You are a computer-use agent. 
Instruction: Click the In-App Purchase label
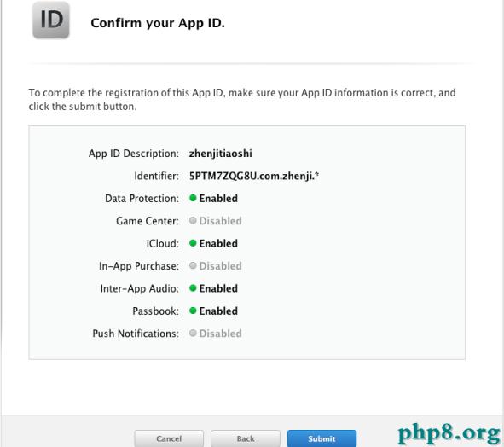point(139,266)
